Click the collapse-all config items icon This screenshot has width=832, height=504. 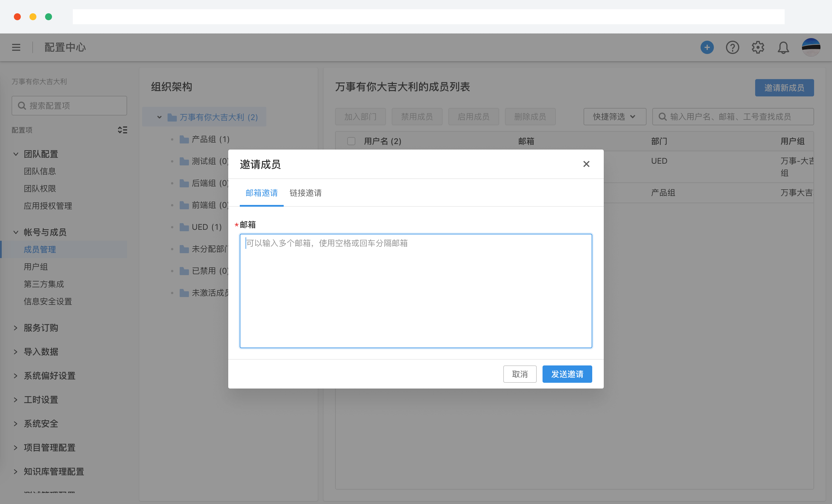coord(122,130)
